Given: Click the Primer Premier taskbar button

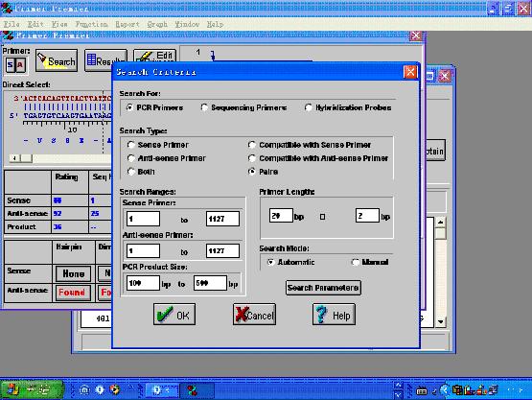Looking at the screenshot, I should tap(197, 390).
